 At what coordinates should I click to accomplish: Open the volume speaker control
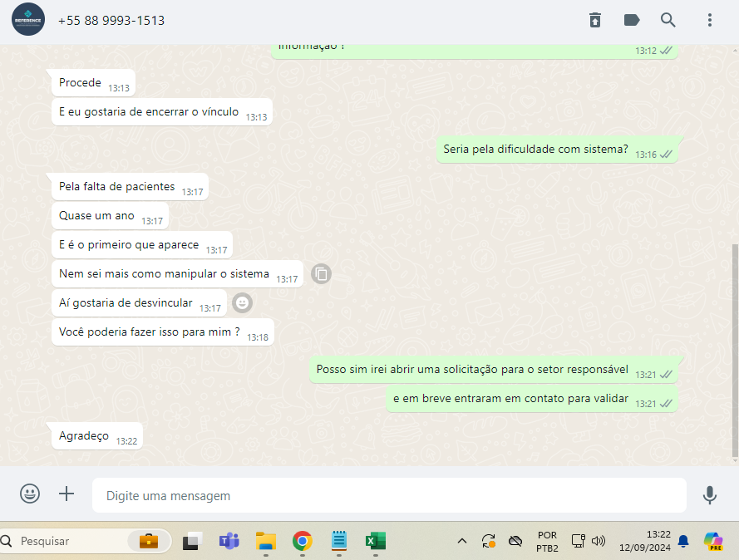point(598,541)
